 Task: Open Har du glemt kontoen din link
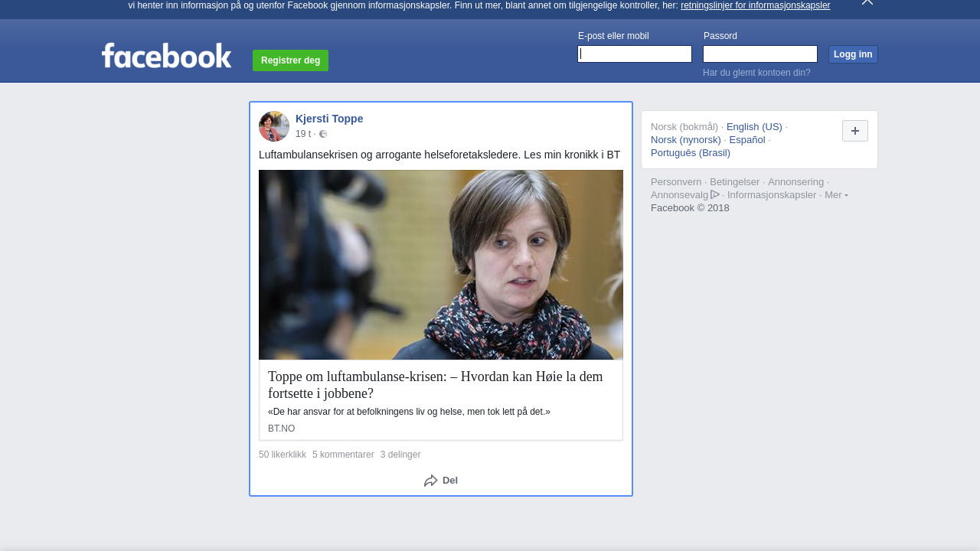click(756, 73)
